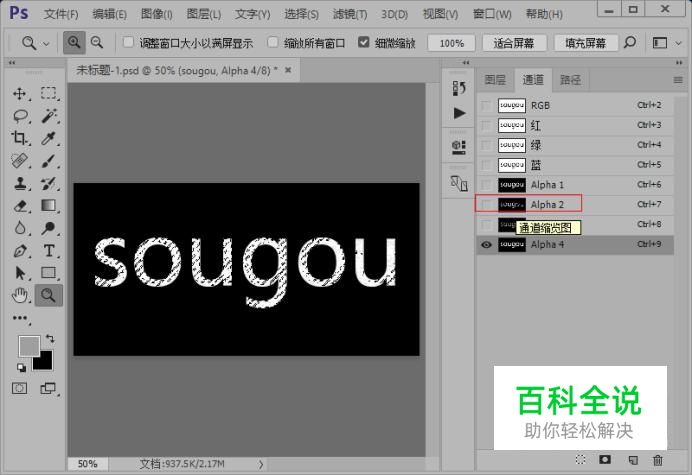Click the 100% zoom button

(452, 43)
